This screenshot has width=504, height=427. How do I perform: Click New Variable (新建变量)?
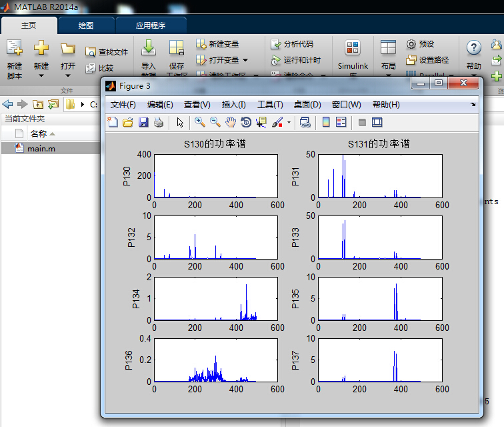click(217, 44)
